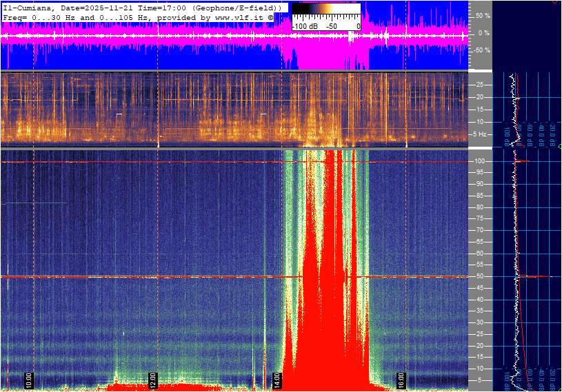Click the -50 % amplitude axis label
Screen dimensions: 562x392
coord(482,50)
